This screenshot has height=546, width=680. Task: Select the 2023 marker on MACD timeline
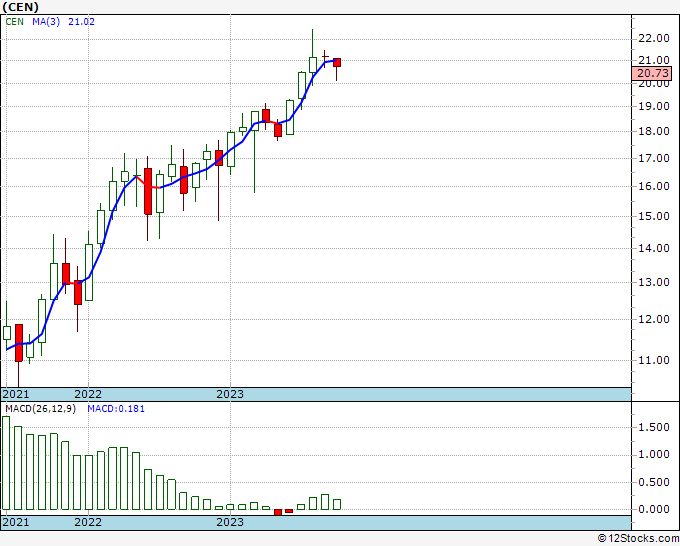pyautogui.click(x=230, y=522)
